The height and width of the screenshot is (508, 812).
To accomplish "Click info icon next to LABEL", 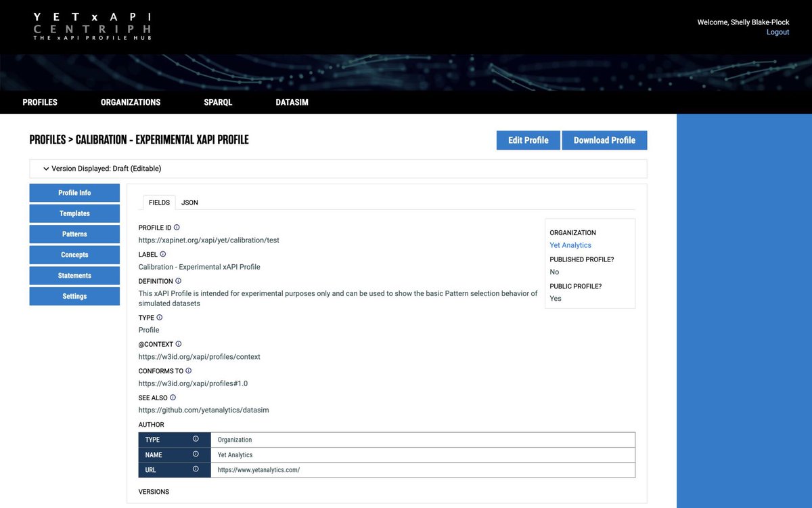I will point(163,254).
